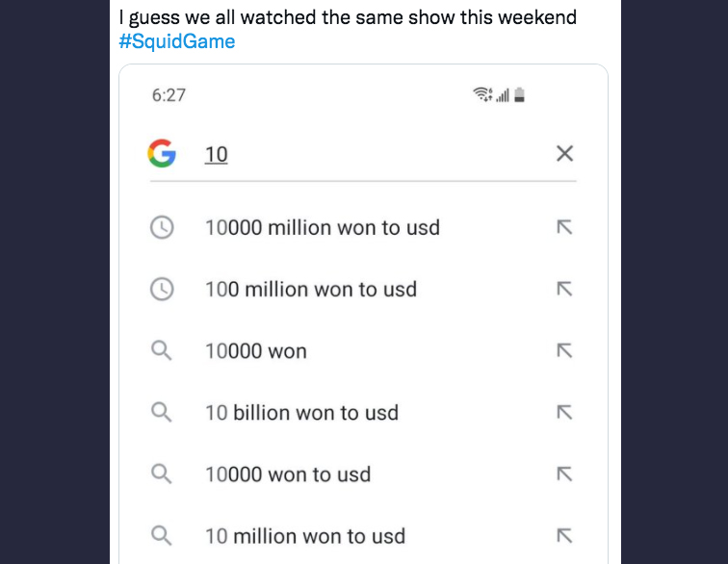Viewport: 728px width, 564px height.
Task: Click the search box containing 10
Action: point(363,154)
